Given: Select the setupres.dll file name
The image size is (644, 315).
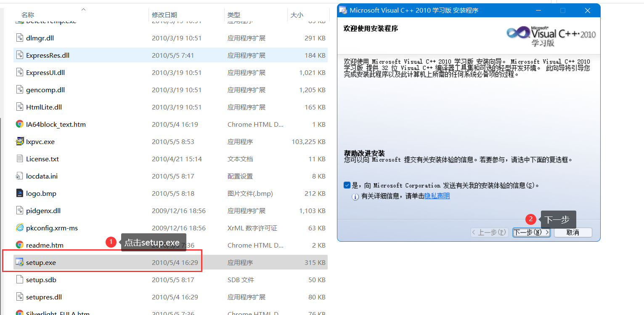Looking at the screenshot, I should (44, 297).
